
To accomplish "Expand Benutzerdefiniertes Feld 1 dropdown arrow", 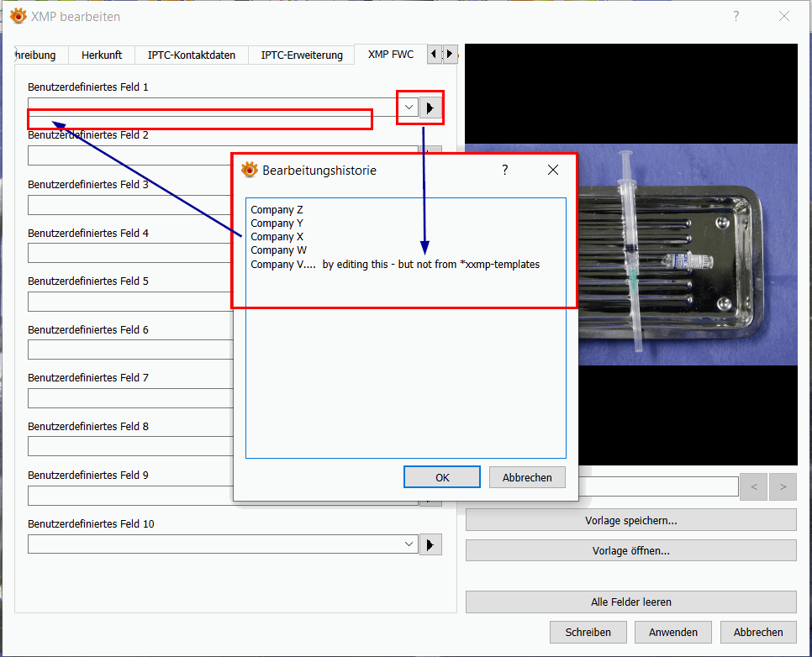I will 409,108.
